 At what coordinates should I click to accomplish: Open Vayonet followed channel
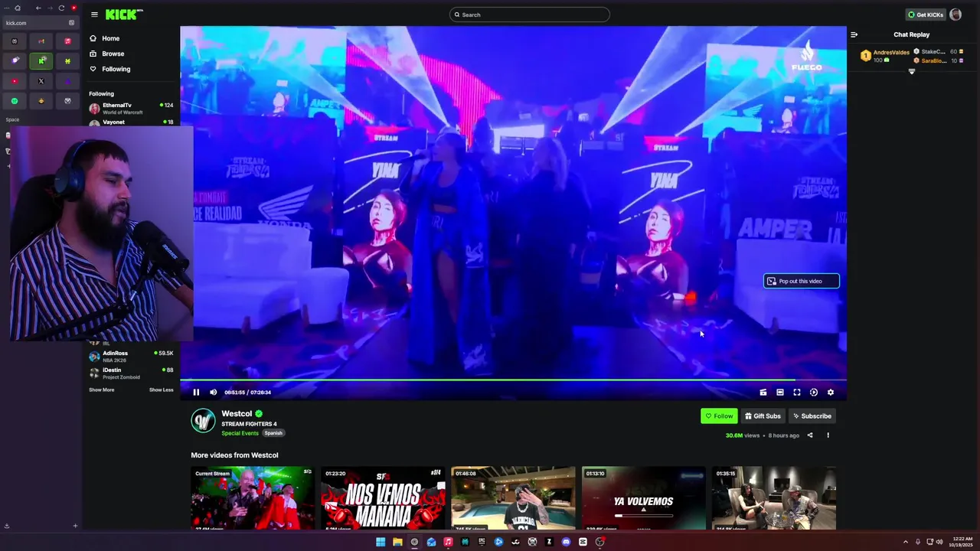[131, 122]
